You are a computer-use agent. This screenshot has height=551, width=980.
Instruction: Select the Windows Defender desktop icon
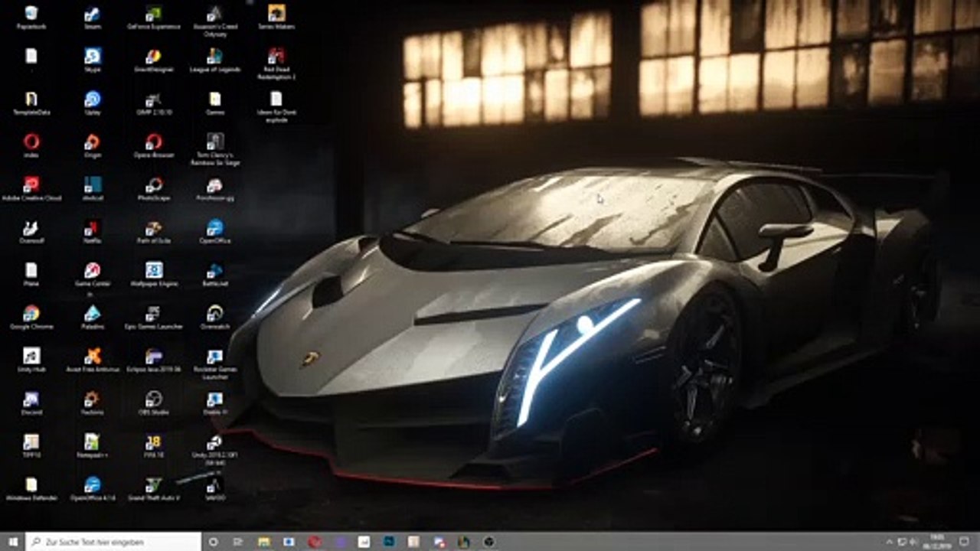[x=31, y=488]
